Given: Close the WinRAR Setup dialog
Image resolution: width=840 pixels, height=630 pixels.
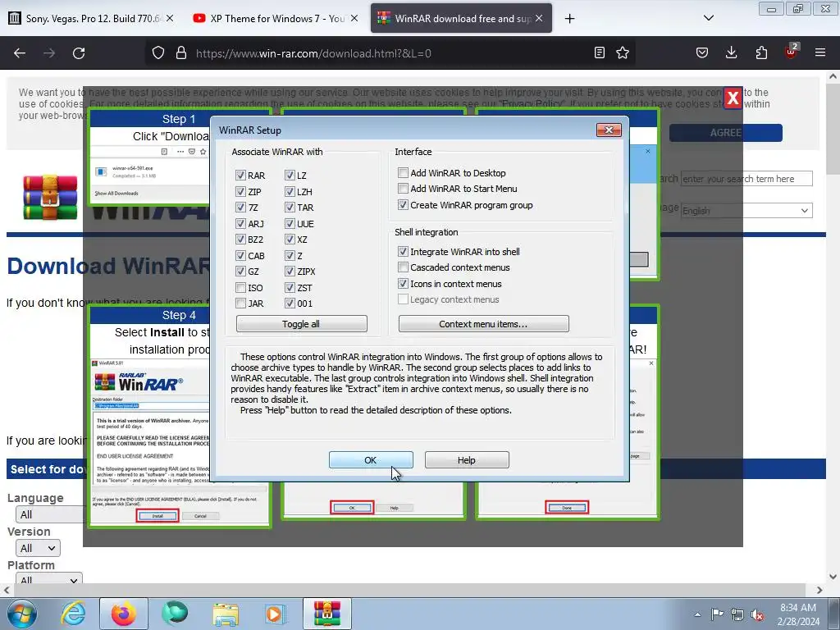Looking at the screenshot, I should [x=609, y=130].
